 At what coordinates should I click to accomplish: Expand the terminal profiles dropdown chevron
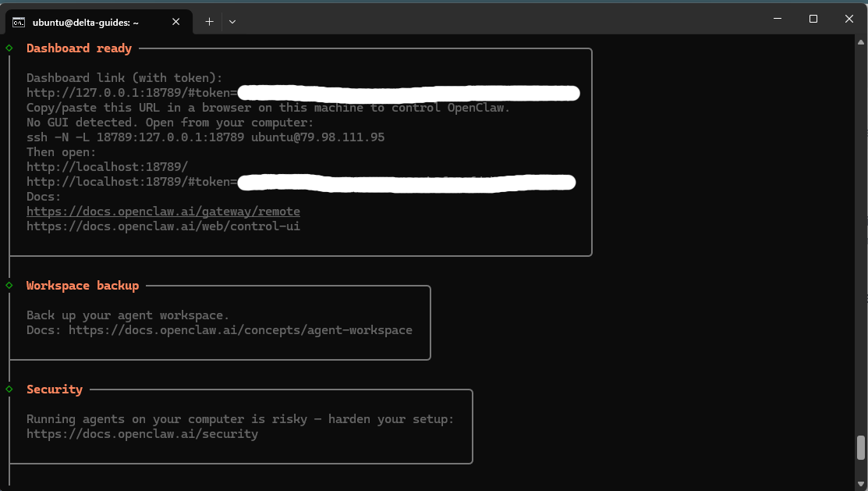coord(232,22)
